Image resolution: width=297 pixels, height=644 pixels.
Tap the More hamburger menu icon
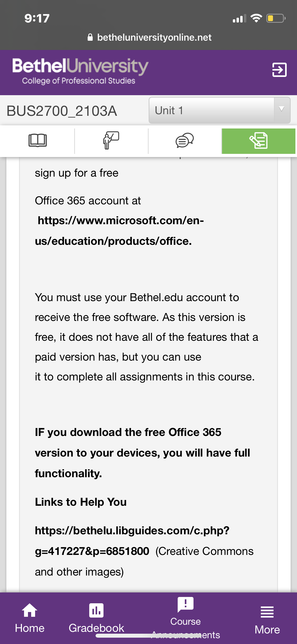tap(267, 612)
